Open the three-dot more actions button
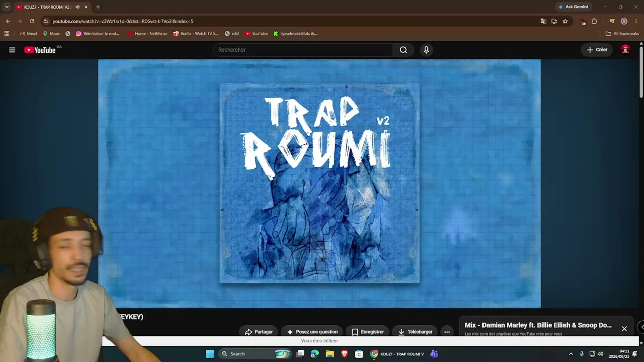 (447, 332)
